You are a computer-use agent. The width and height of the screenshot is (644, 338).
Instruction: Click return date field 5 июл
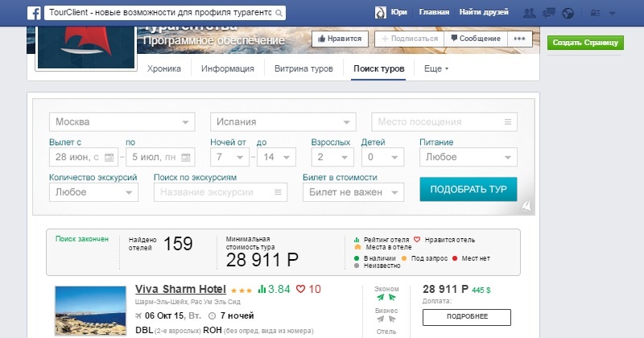pos(160,157)
